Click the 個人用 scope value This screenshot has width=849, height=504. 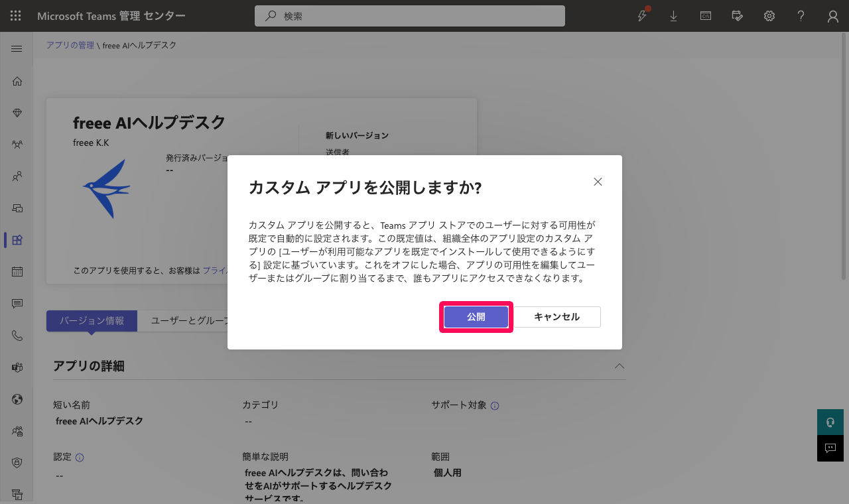[x=448, y=473]
